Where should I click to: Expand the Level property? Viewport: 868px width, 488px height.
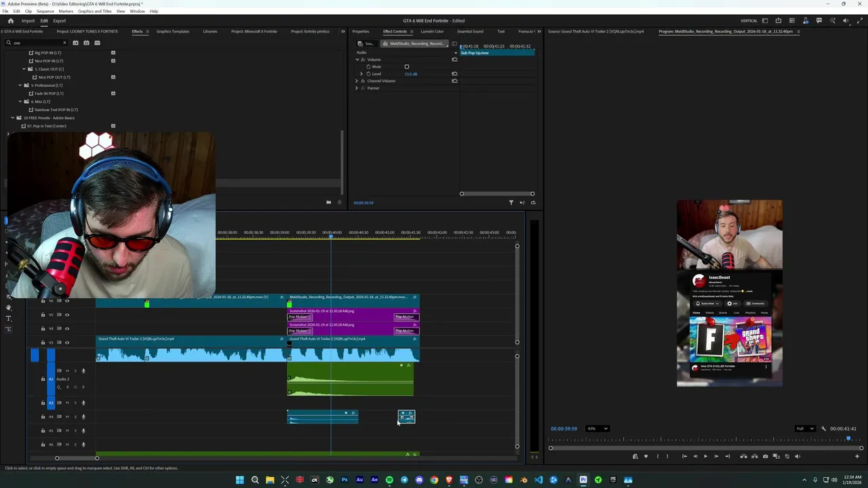click(361, 74)
